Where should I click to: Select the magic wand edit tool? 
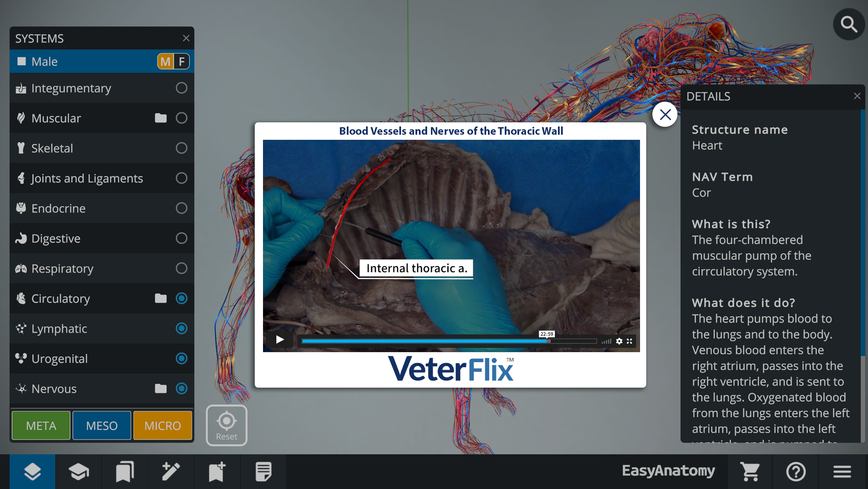pos(171,471)
